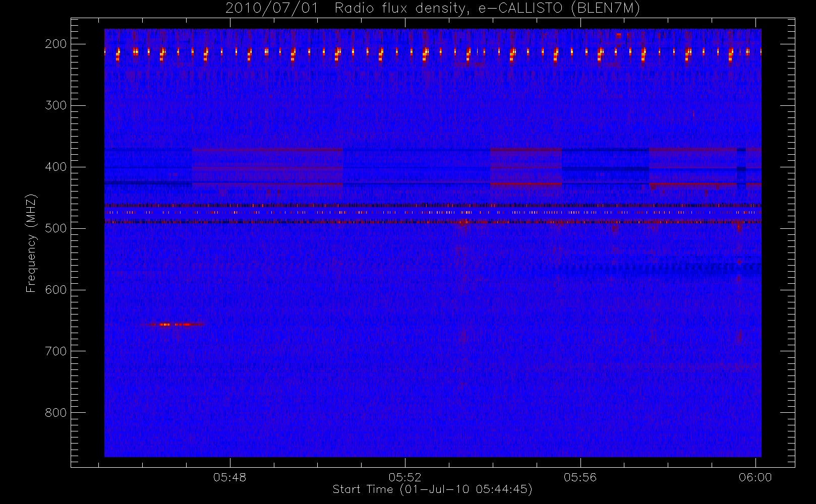The width and height of the screenshot is (816, 504).
Task: Click the 'Start Time (01-Jul-10 05:44:45)' label
Action: pos(432,489)
